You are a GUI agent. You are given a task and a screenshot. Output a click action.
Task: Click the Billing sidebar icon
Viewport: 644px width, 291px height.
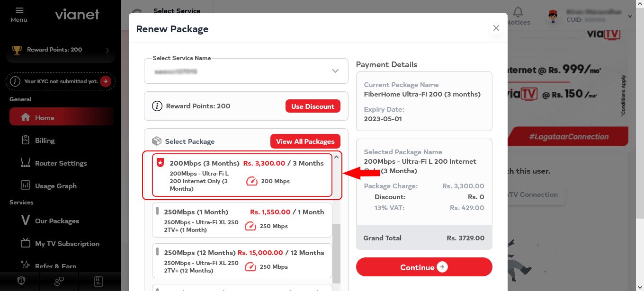(26, 141)
